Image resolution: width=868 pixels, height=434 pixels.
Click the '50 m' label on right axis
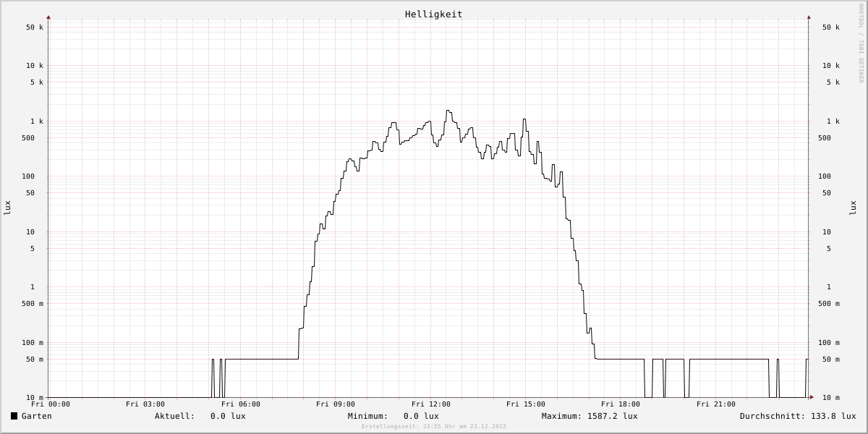point(831,359)
